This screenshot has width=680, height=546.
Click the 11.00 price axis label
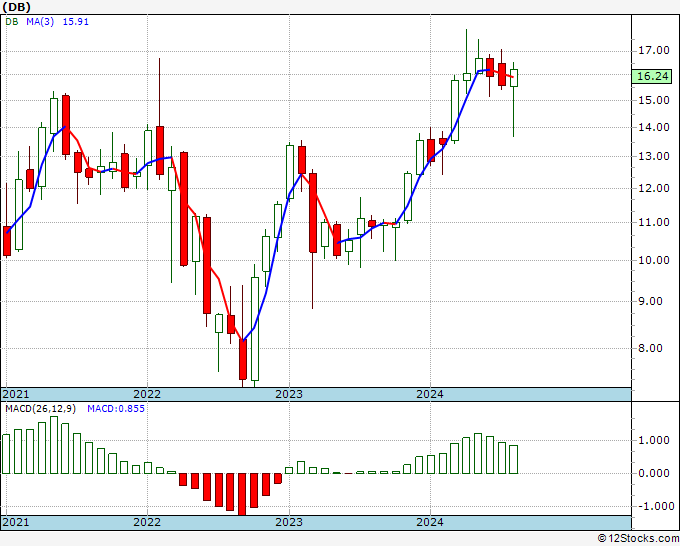click(654, 222)
